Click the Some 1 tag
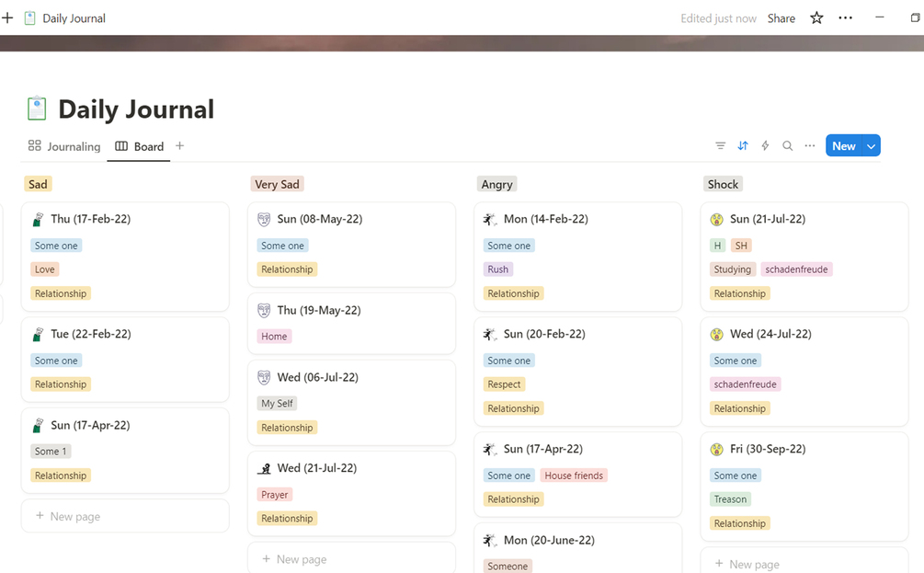The width and height of the screenshot is (924, 573). click(x=50, y=451)
